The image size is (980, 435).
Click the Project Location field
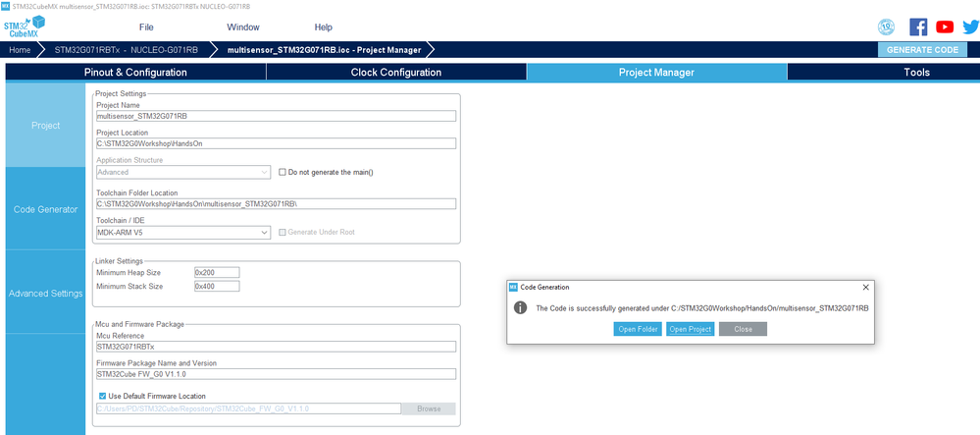point(276,143)
